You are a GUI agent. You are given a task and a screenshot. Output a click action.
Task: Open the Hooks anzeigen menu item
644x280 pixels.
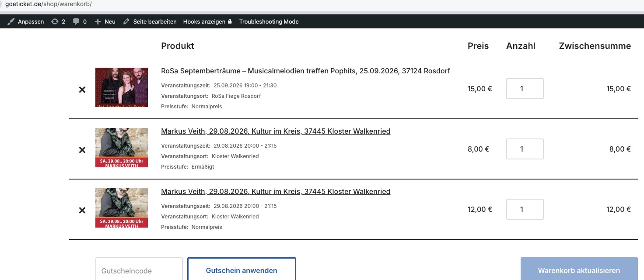pyautogui.click(x=204, y=21)
